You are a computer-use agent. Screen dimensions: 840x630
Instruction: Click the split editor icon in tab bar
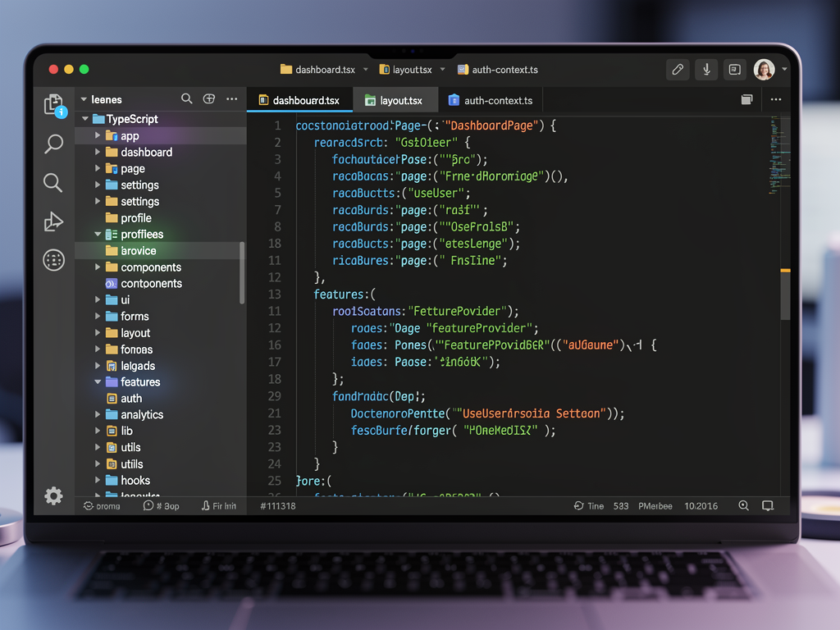point(746,99)
